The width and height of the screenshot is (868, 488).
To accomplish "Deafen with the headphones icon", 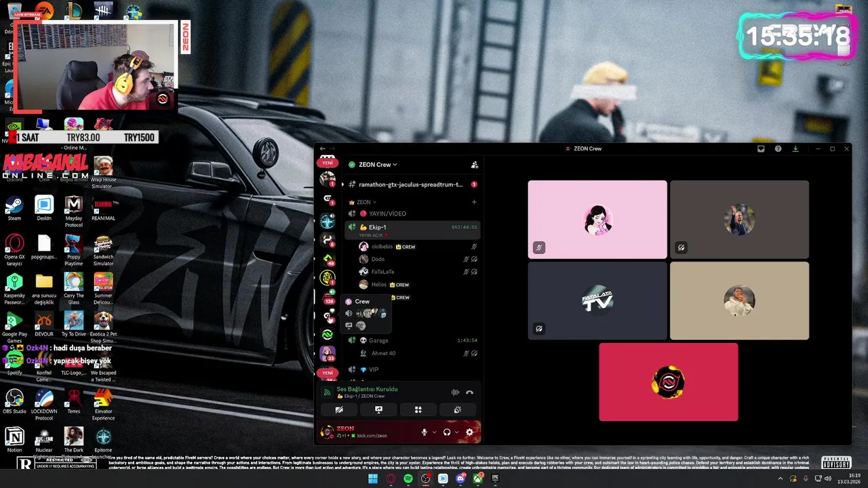I will [x=447, y=432].
